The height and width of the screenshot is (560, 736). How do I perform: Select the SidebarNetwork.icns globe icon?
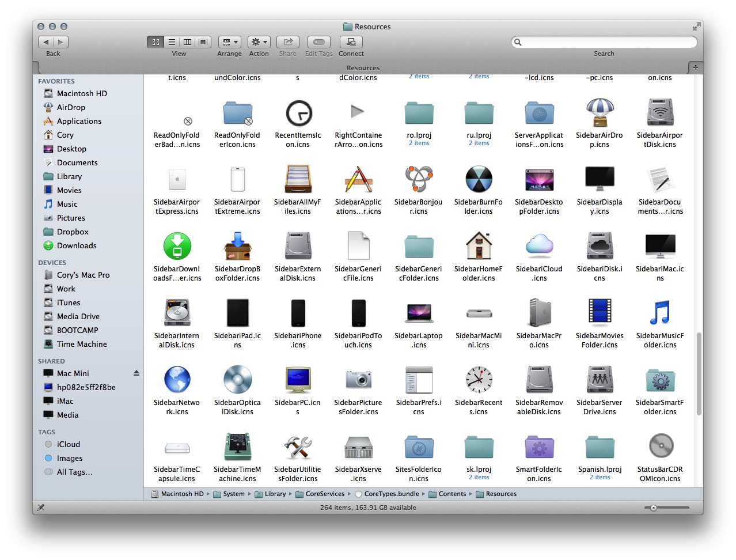177,379
